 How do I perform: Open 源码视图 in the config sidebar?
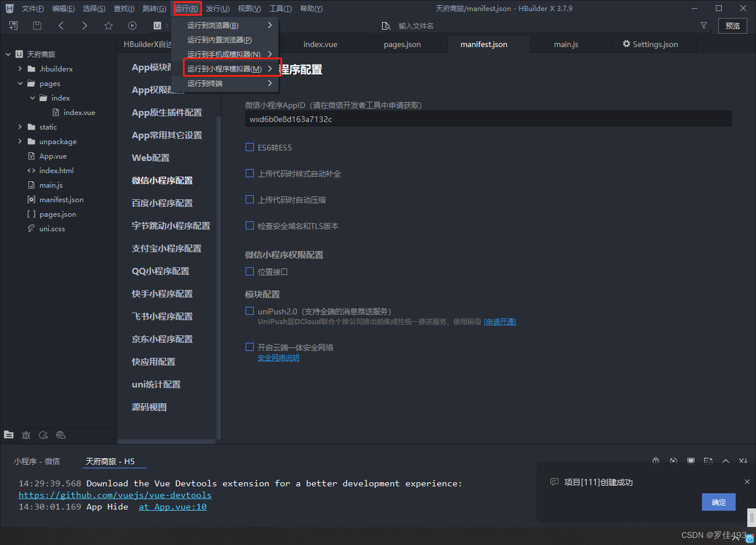pyautogui.click(x=149, y=407)
